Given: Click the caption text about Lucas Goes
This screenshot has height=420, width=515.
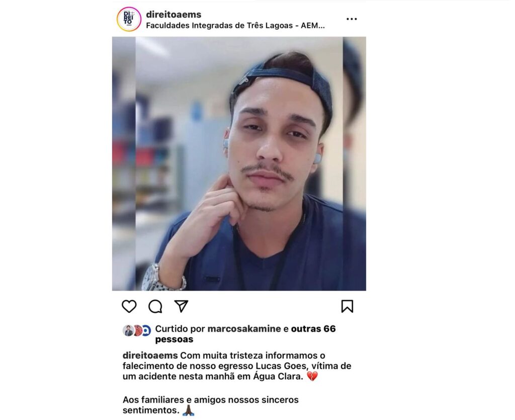Looking at the screenshot, I should pyautogui.click(x=237, y=366).
